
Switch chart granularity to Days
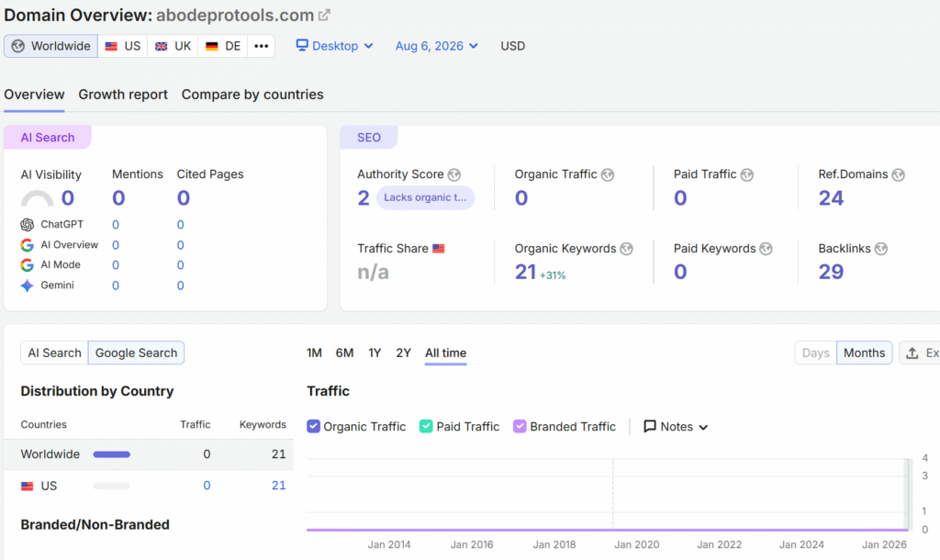(816, 353)
